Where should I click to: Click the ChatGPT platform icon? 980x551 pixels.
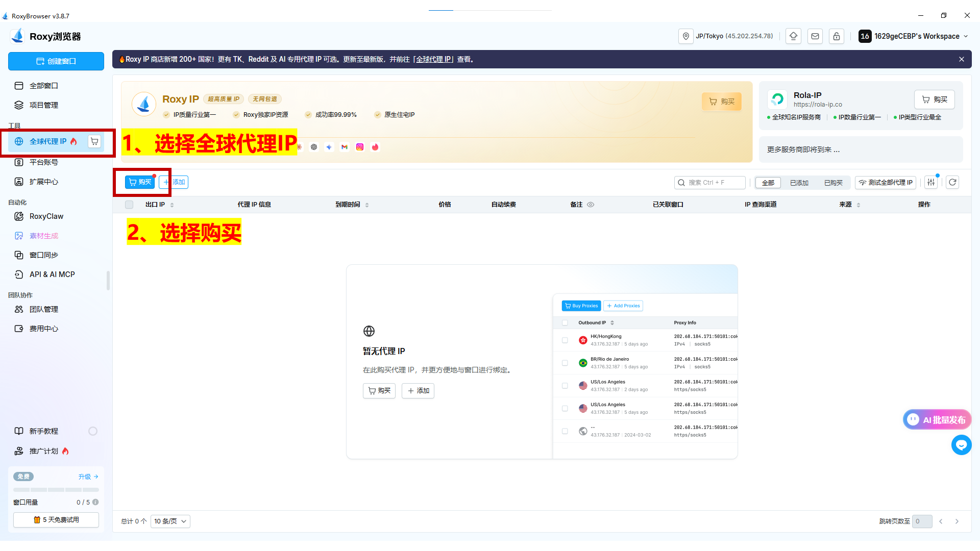pos(314,147)
